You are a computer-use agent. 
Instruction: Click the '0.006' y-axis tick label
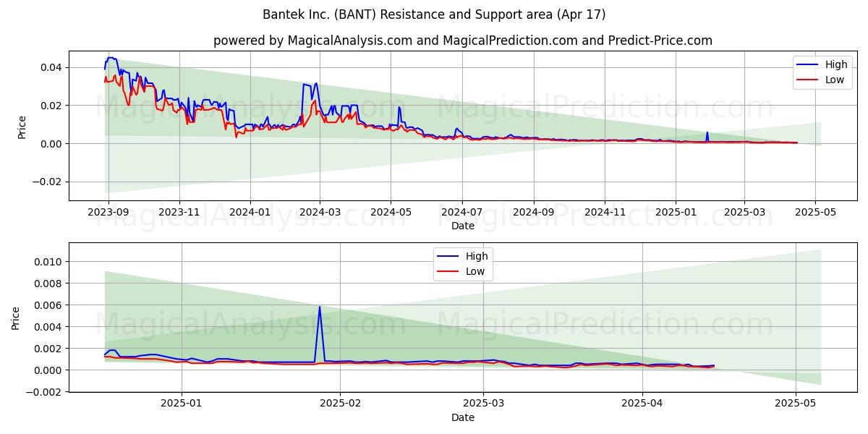point(49,305)
